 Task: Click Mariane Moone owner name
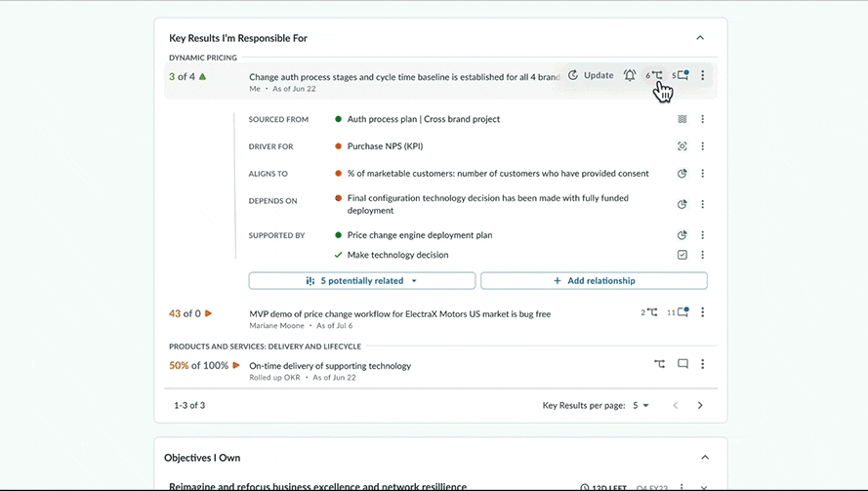click(276, 325)
